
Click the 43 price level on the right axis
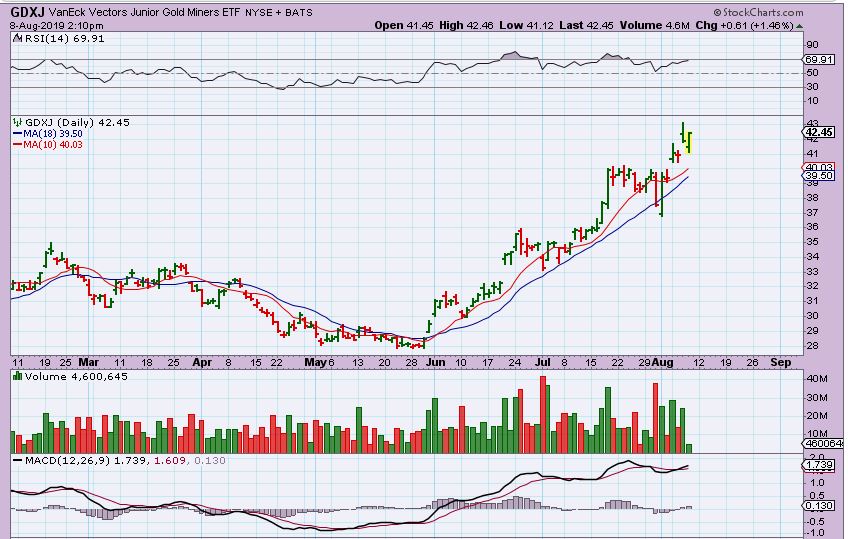pos(812,123)
